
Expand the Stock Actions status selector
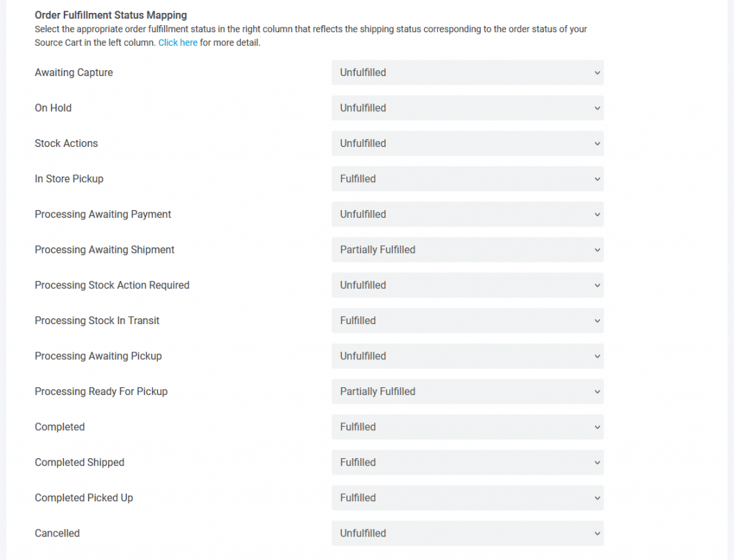(467, 143)
